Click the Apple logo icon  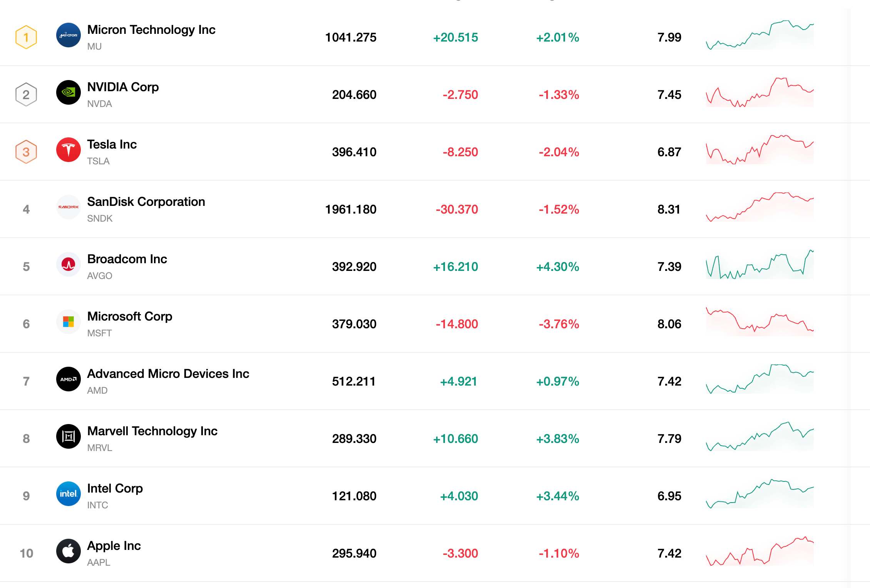click(x=69, y=551)
